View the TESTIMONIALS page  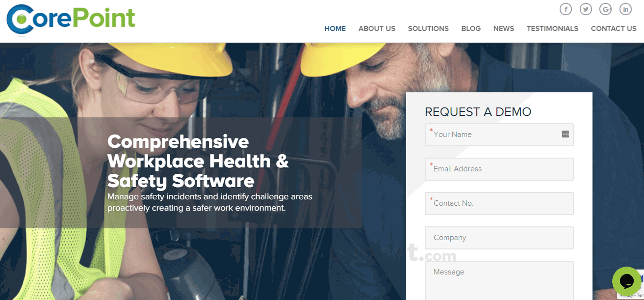tap(552, 28)
